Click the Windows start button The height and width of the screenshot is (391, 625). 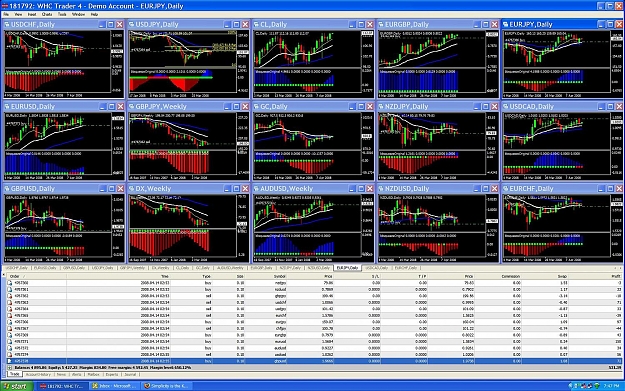(17, 386)
